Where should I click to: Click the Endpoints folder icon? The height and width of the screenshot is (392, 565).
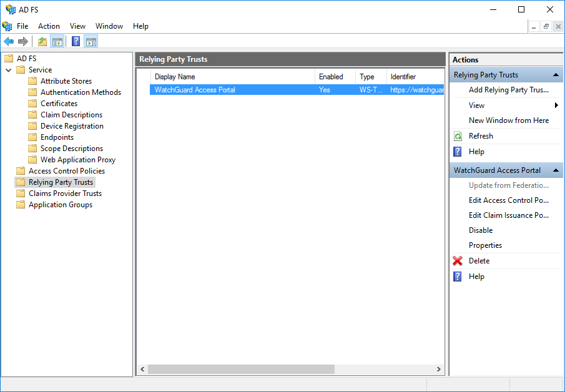point(32,137)
